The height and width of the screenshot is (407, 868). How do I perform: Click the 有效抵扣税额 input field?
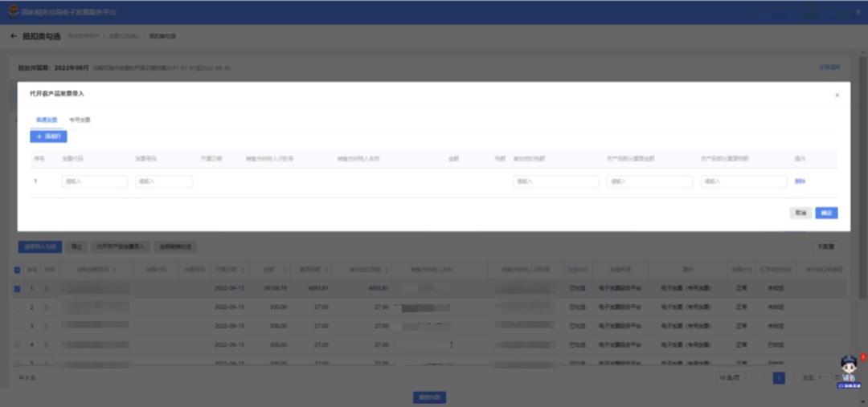(556, 181)
